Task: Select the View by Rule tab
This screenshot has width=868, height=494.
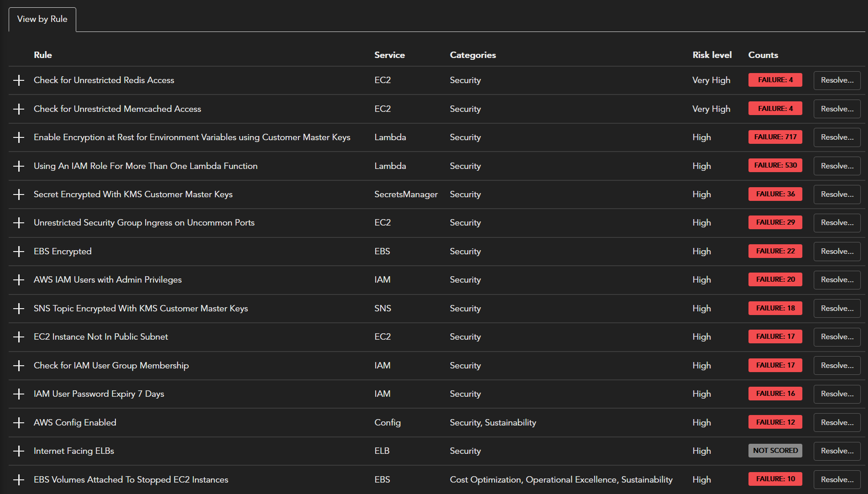Action: (42, 19)
